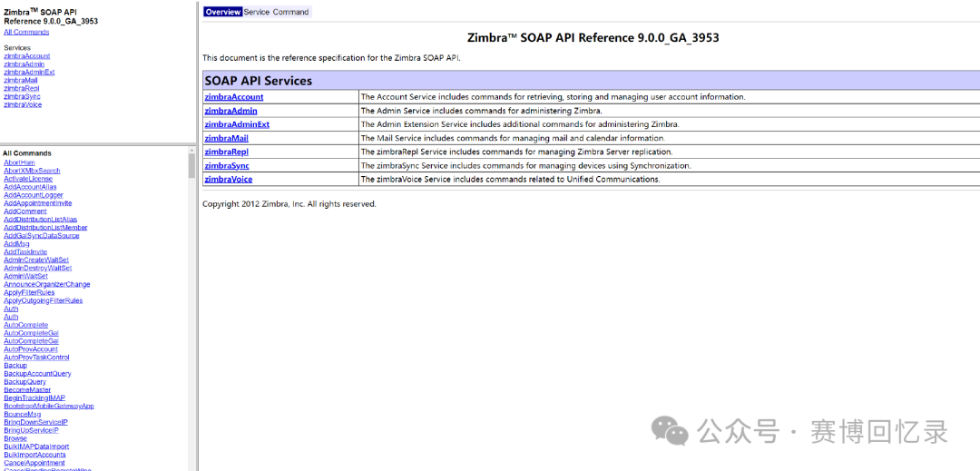Open the AbortHsm command
Image resolution: width=980 pixels, height=471 pixels.
click(x=19, y=162)
